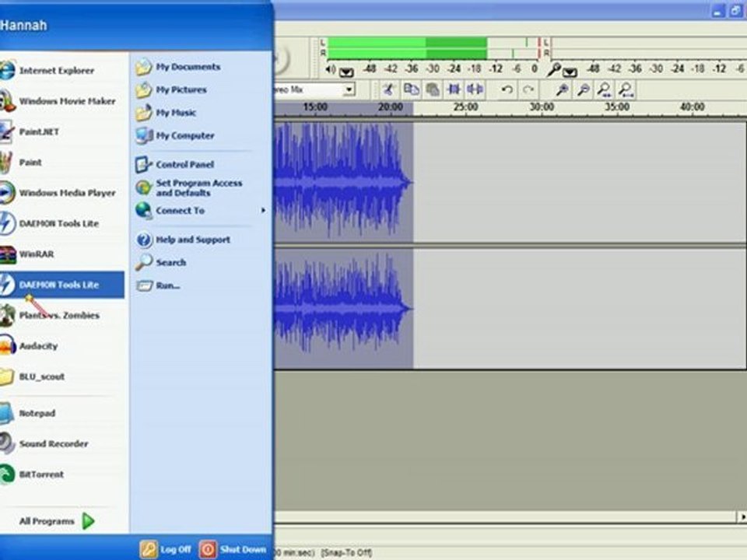Click the 35:00 mark on timeline ruler
747x560 pixels.
[x=617, y=107]
